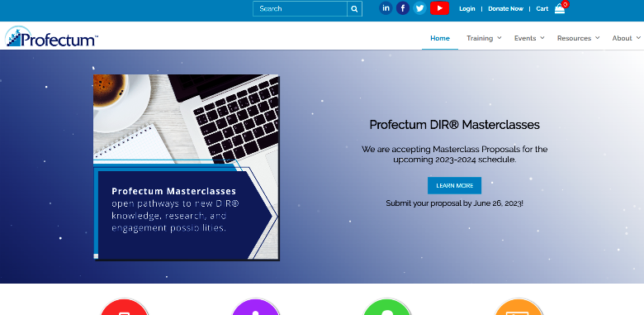Screen dimensions: 644x315
Task: Open the About navigation item
Action: pos(622,38)
